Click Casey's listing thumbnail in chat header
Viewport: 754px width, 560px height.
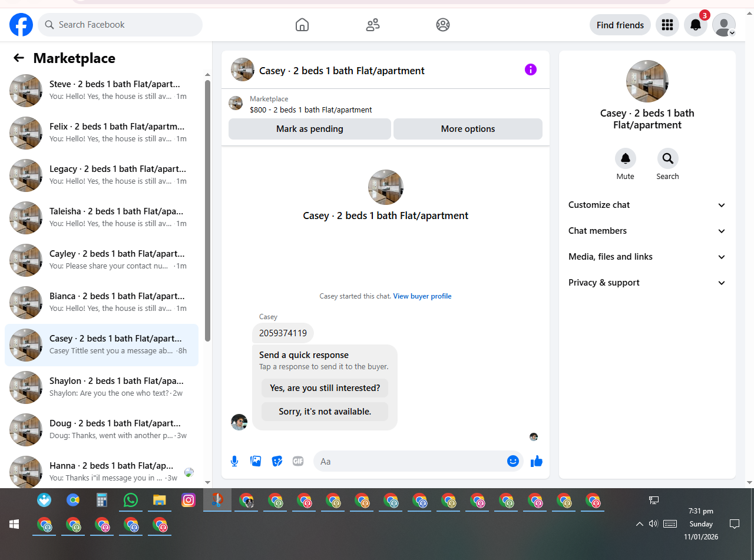(x=243, y=69)
